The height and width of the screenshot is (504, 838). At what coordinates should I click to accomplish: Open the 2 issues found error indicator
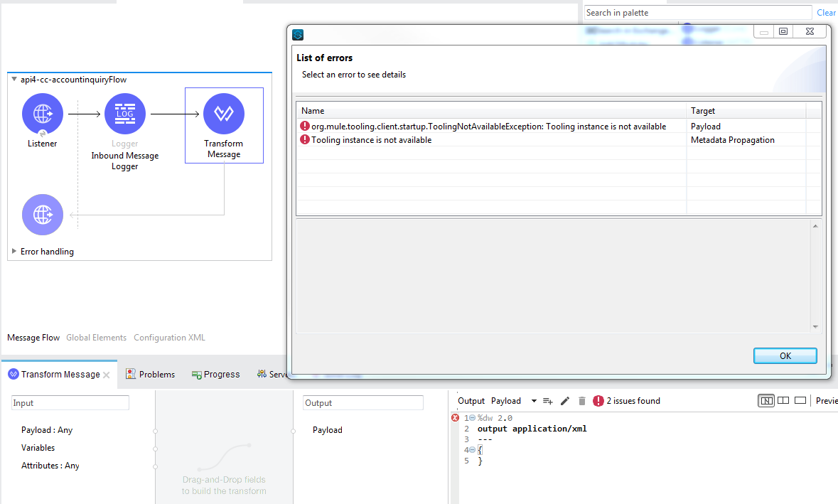coord(626,401)
